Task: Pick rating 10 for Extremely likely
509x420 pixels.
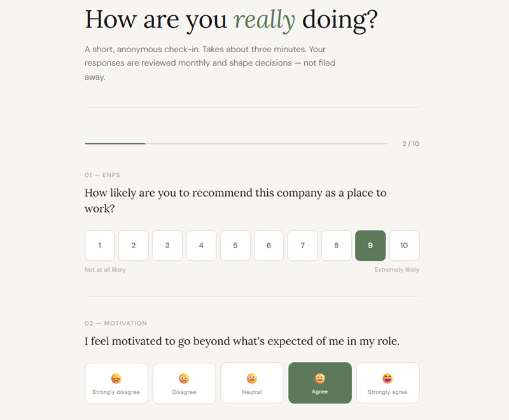Action: 405,246
